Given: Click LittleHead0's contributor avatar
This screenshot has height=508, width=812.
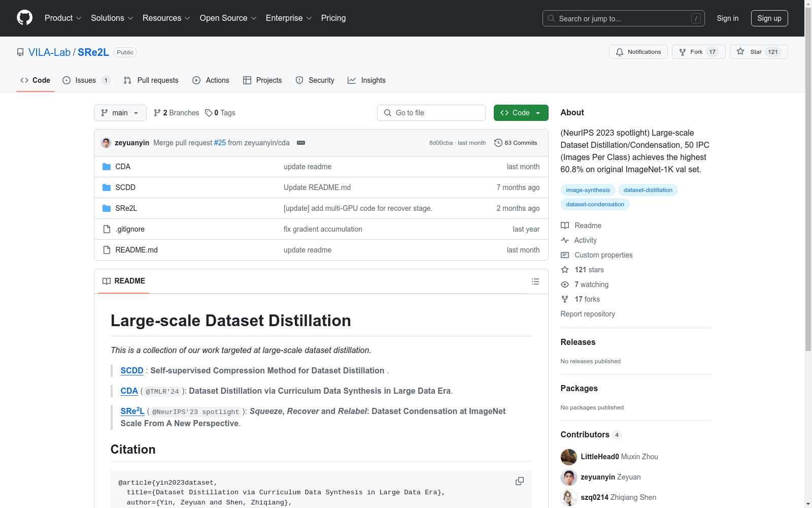Looking at the screenshot, I should [x=569, y=457].
